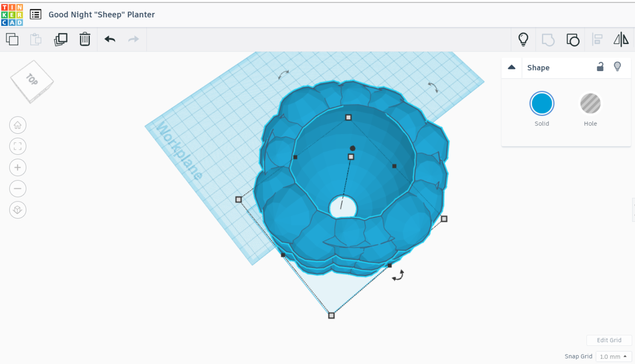This screenshot has height=364, width=635.
Task: Duplicate and repeat the selection
Action: pos(61,39)
